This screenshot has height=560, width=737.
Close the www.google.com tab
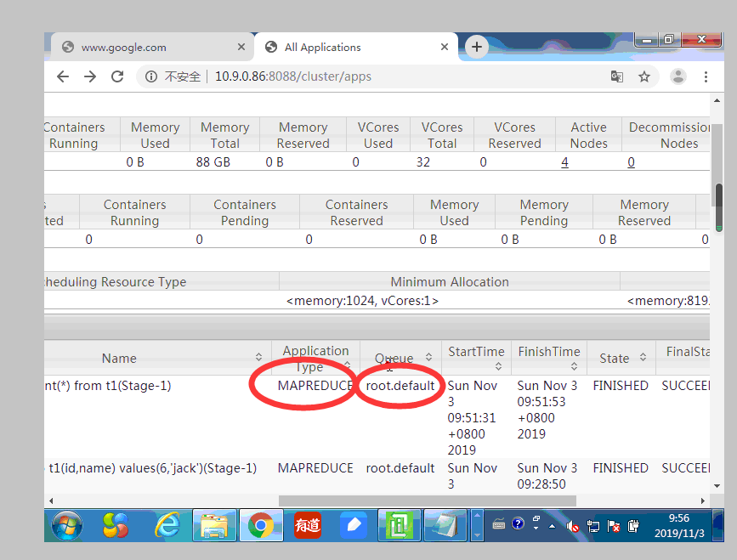point(241,48)
